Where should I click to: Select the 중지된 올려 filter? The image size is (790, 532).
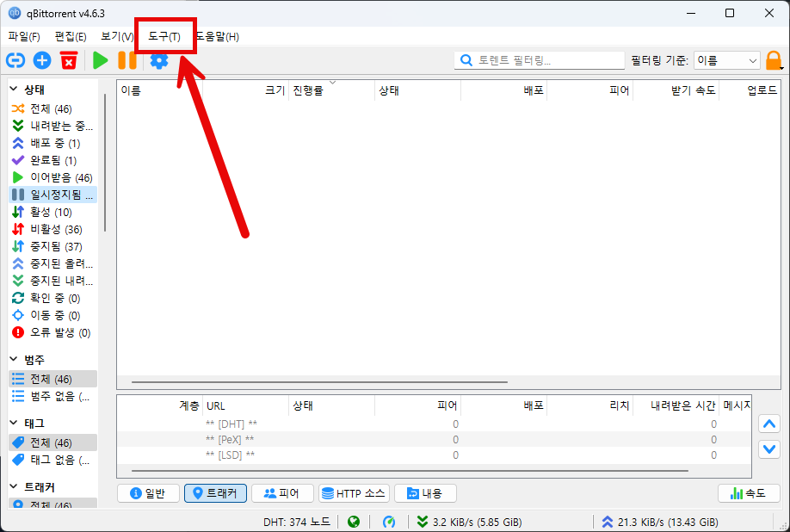tap(52, 263)
